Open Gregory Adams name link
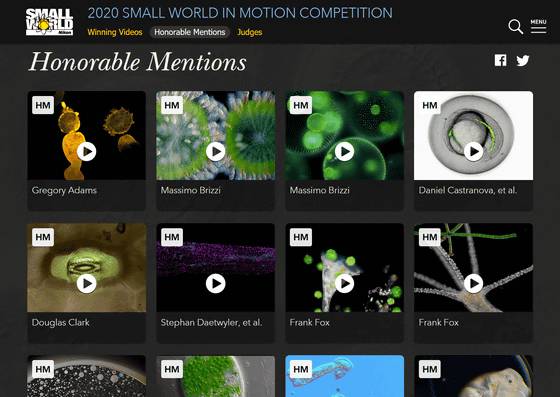This screenshot has width=560, height=397. point(64,190)
